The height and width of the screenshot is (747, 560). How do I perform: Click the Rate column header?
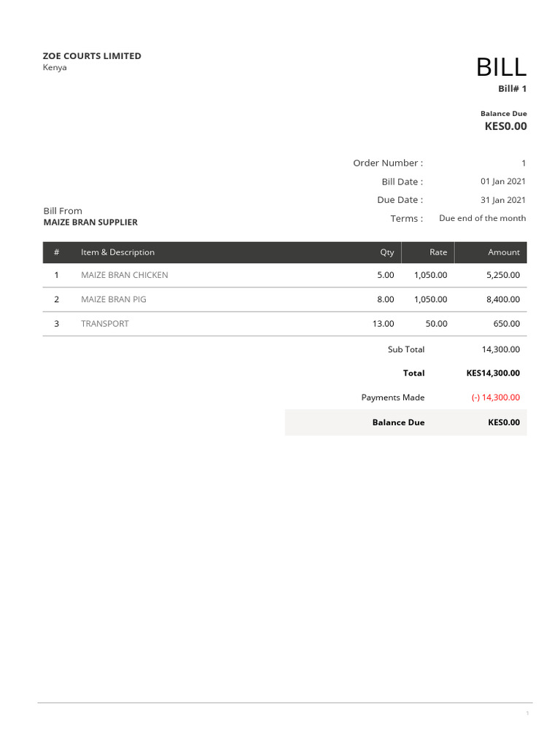point(438,252)
